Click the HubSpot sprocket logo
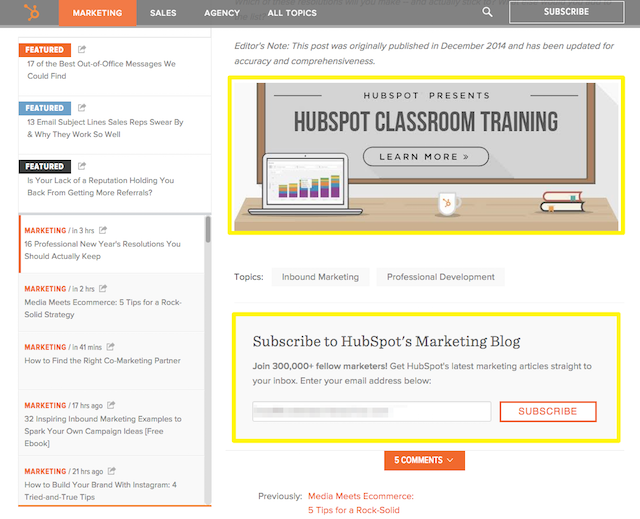The image size is (640, 519). [x=31, y=12]
